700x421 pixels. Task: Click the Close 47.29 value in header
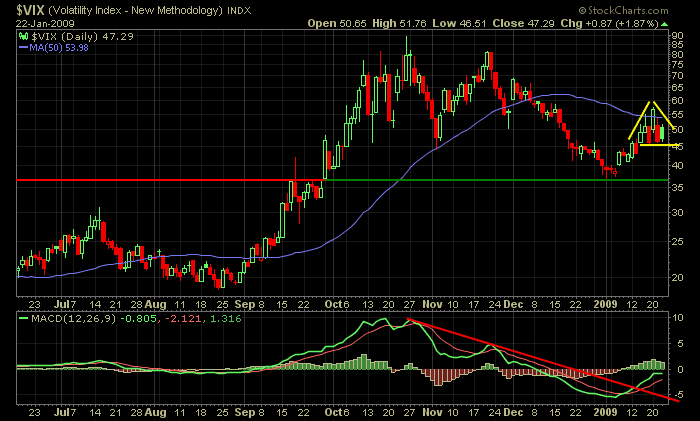coord(524,24)
